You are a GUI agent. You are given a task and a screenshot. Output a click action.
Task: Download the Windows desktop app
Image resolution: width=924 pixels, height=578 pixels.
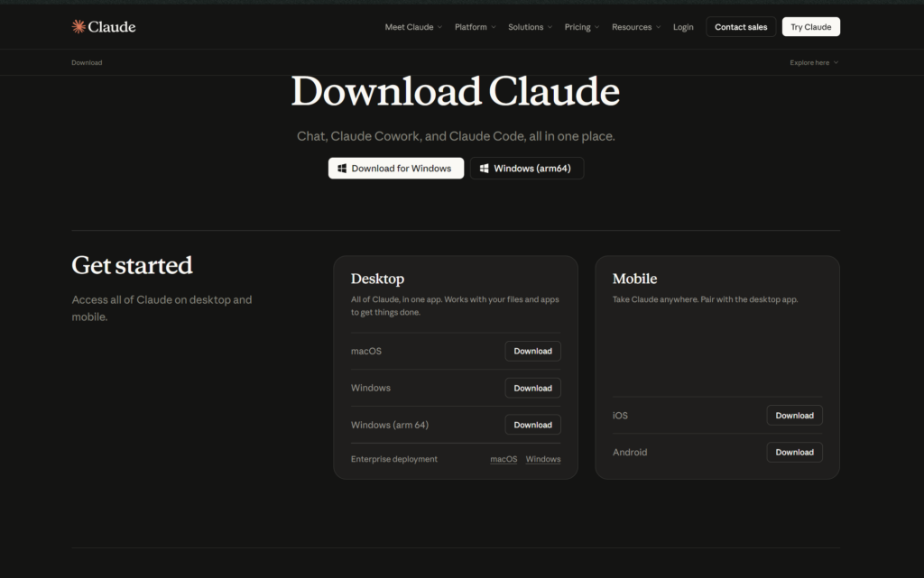(532, 388)
